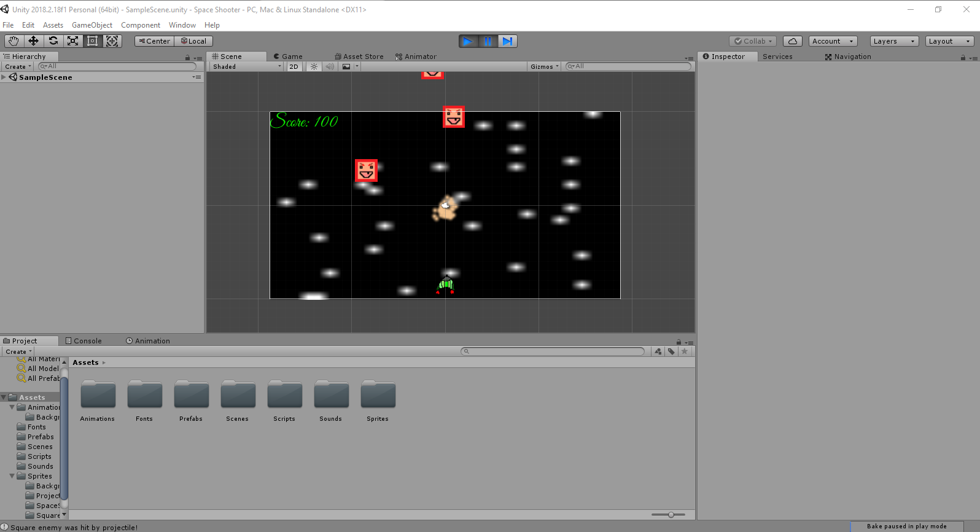The height and width of the screenshot is (532, 980).
Task: Open the scene effects dropdown arrow
Action: click(x=357, y=66)
